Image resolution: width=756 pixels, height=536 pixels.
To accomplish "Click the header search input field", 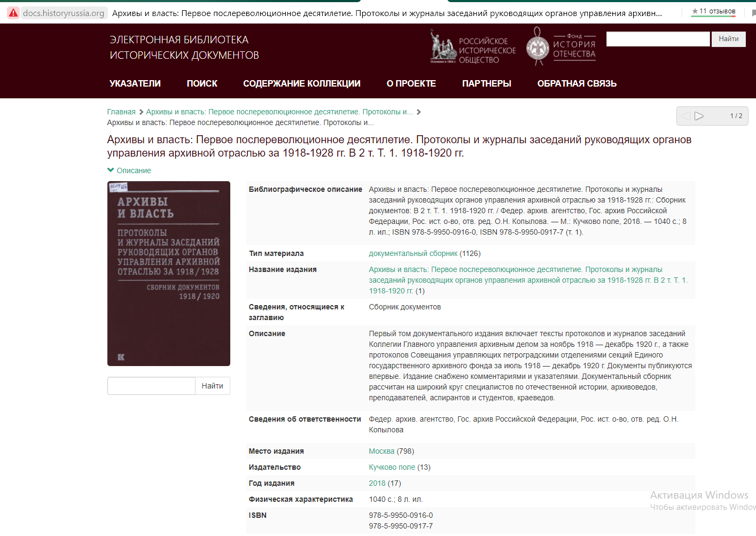I will (x=658, y=39).
